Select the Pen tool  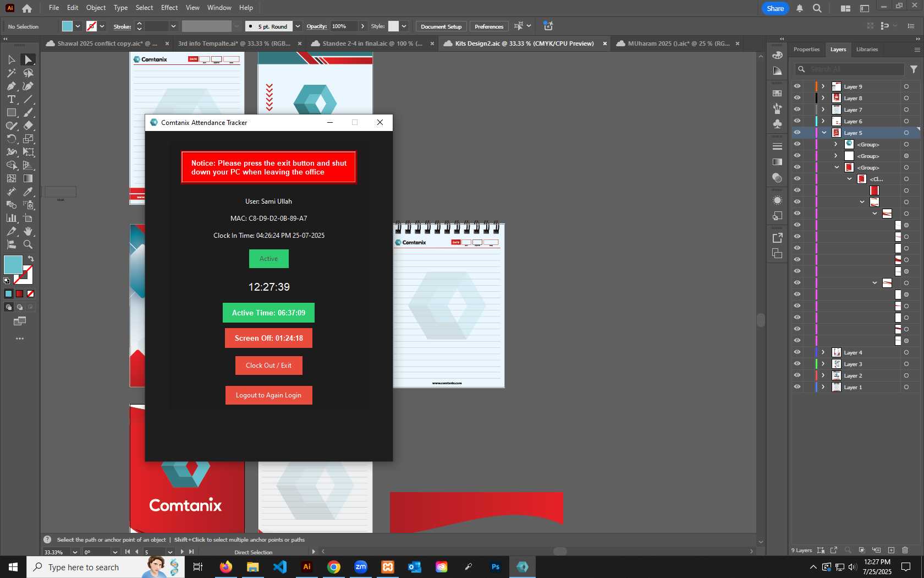coord(11,86)
